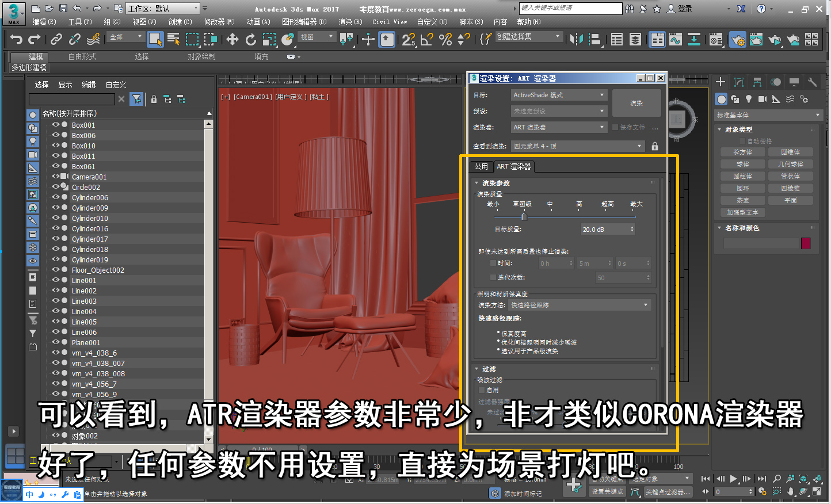Viewport: 831px width, 504px height.
Task: Click the red object color swatch
Action: pos(806,243)
